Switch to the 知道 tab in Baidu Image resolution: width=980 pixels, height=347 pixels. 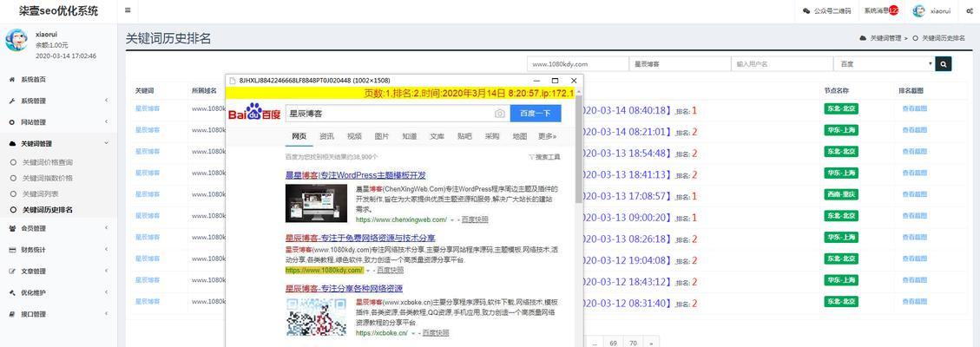(x=410, y=136)
